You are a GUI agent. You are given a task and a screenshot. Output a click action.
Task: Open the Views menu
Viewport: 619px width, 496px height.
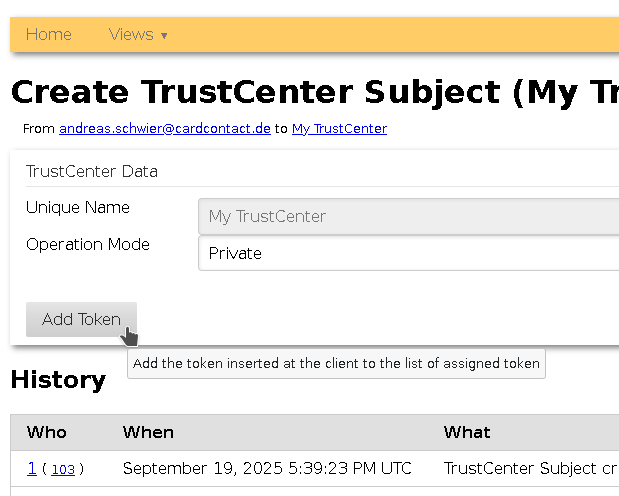point(131,34)
